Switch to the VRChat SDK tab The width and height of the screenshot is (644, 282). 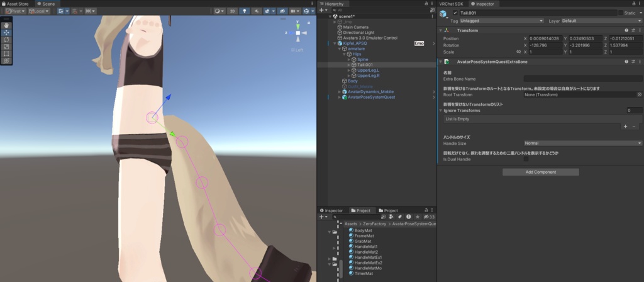click(451, 4)
